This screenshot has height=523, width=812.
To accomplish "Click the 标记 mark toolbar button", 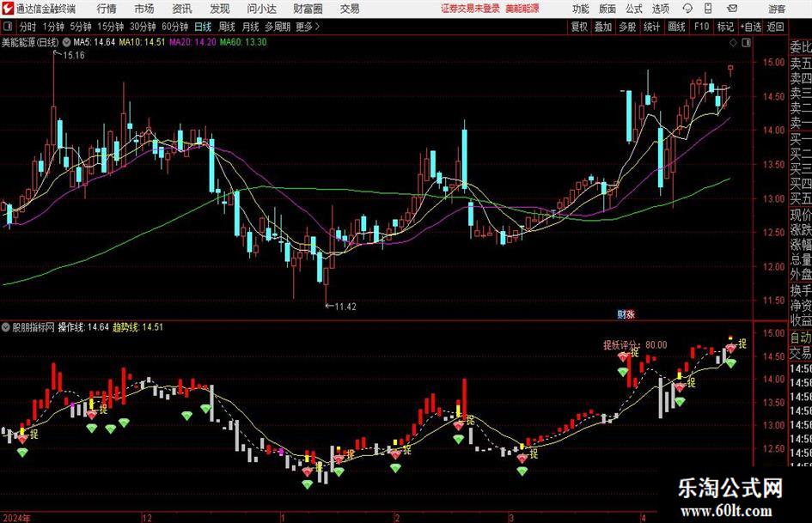I will point(725,27).
